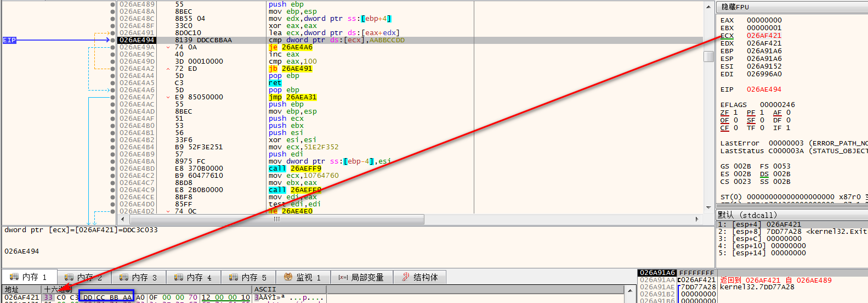The height and width of the screenshot is (303, 868).
Task: Select the EAX register value 00000000
Action: pos(764,20)
